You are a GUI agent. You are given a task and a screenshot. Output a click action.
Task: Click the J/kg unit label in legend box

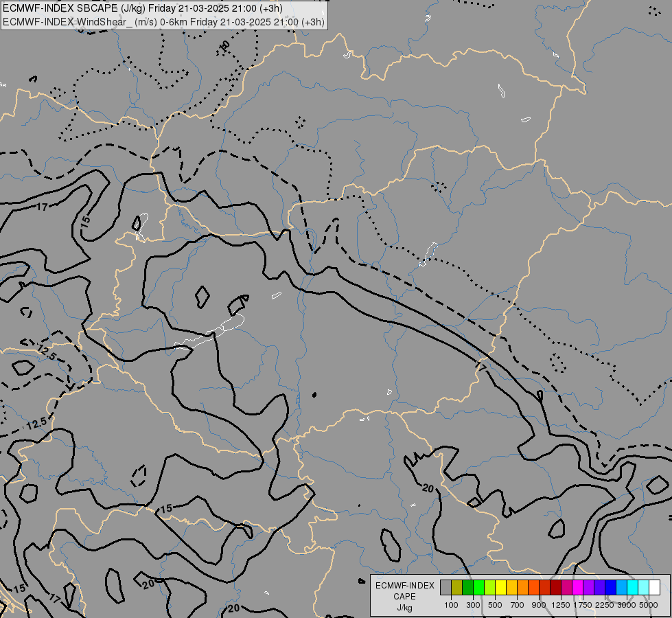click(404, 608)
